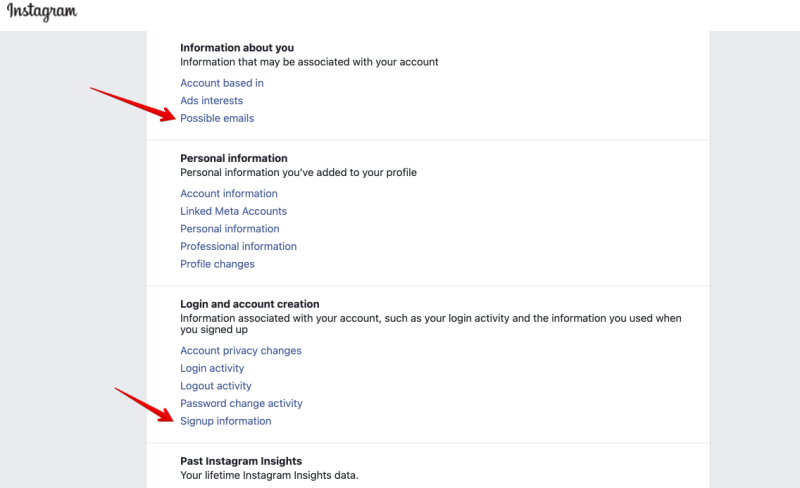This screenshot has width=800, height=488.
Task: Click the Personal information section heading
Action: (234, 158)
